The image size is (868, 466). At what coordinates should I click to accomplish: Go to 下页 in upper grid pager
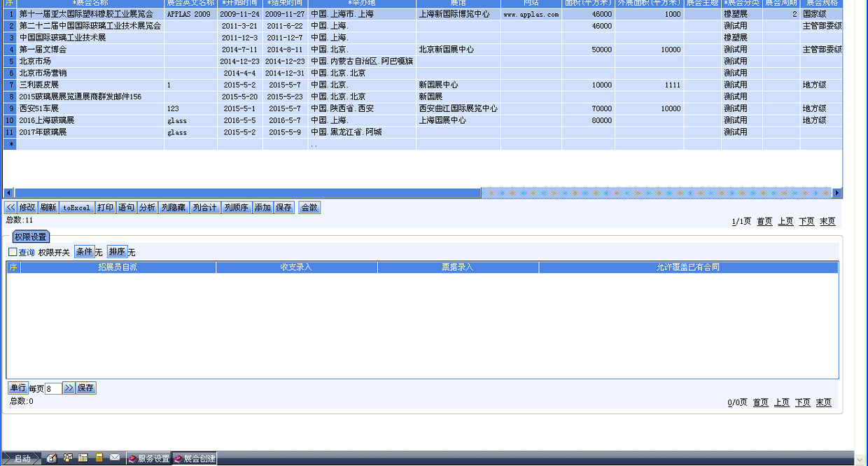coord(806,221)
